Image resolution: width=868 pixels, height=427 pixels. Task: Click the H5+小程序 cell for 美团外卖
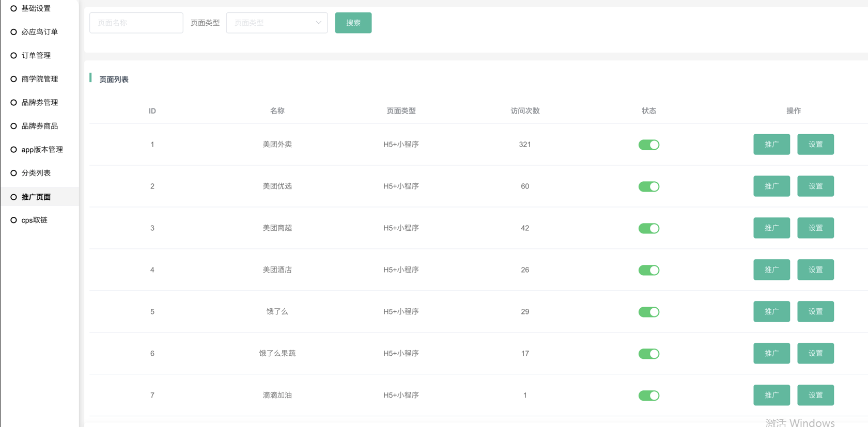click(401, 144)
